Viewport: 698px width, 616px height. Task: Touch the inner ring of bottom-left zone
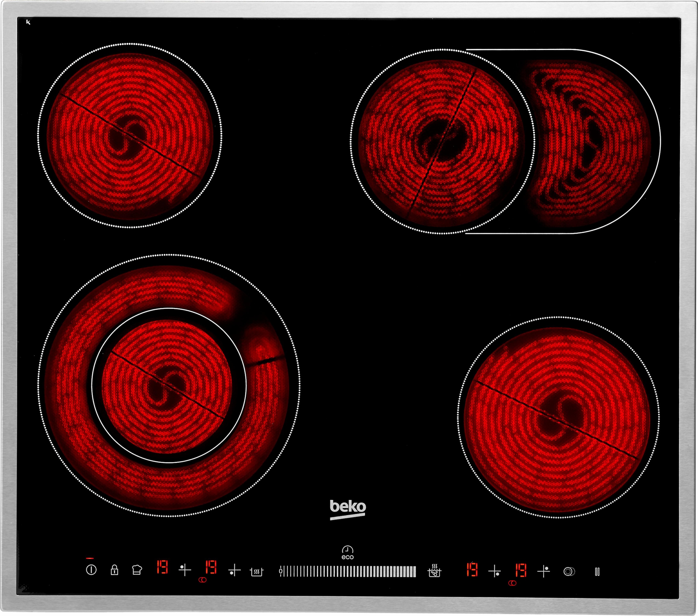coord(169,386)
